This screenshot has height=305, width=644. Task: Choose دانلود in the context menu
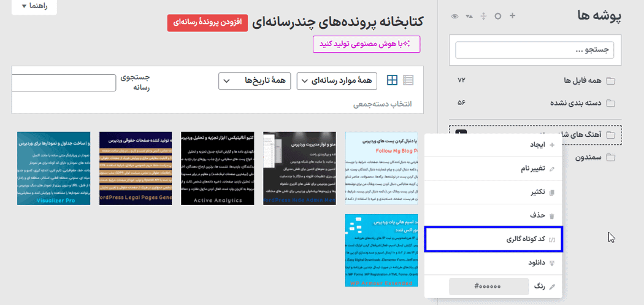(x=493, y=263)
